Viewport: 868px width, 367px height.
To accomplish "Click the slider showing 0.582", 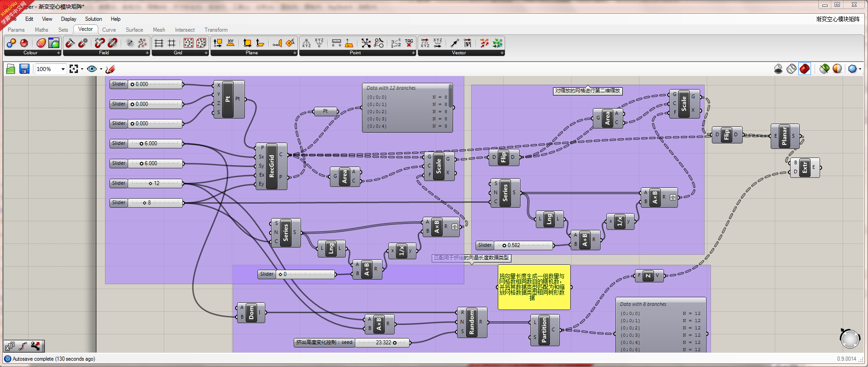I will point(515,245).
